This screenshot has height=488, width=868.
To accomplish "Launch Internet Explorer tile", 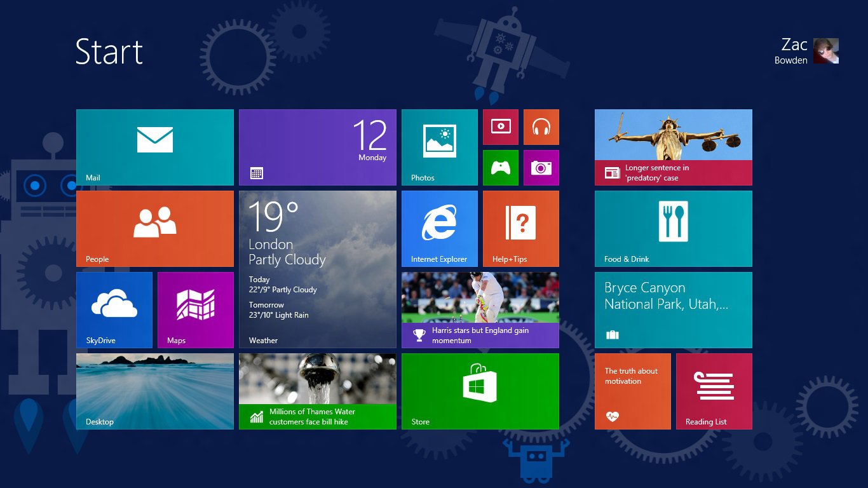I will point(440,229).
